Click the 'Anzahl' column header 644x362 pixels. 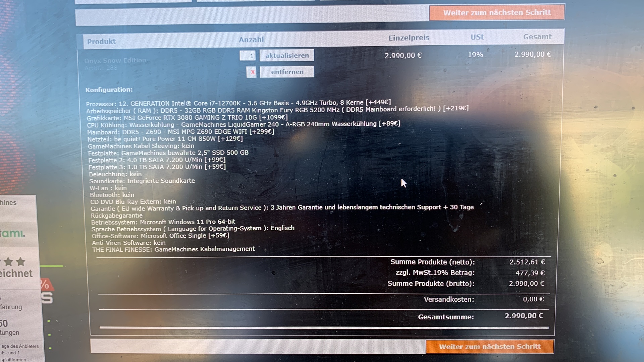[251, 40]
